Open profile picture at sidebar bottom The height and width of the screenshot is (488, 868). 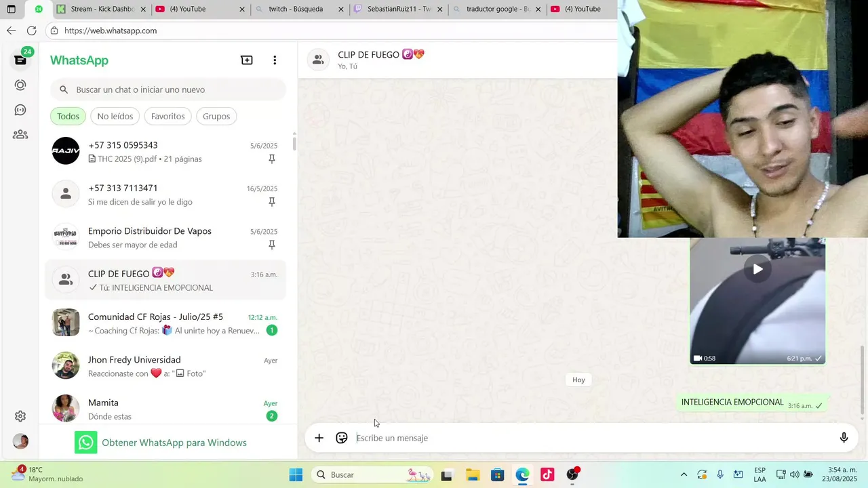click(20, 441)
